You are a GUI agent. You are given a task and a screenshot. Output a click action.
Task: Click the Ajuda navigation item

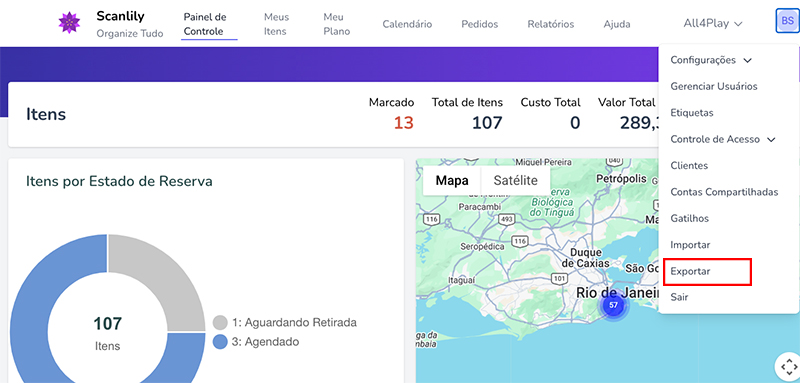(617, 24)
